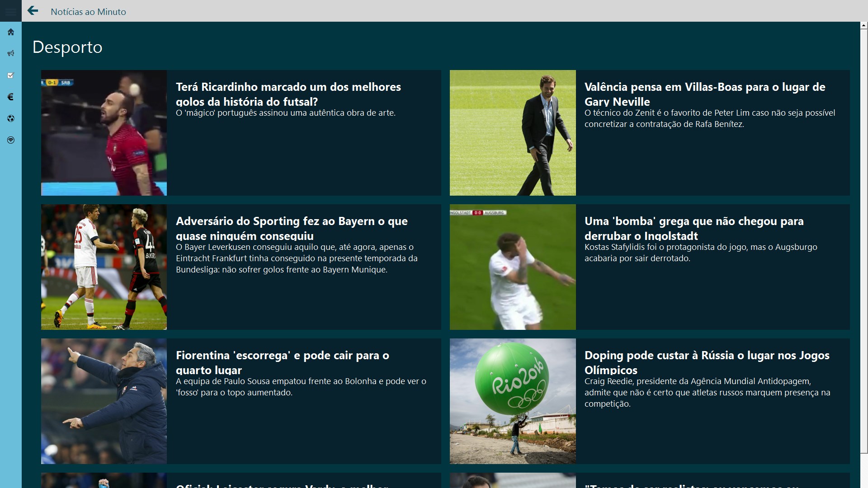Screen dimensions: 868x488
Task: Select the checkmark ballot sidebar icon
Action: [11, 75]
